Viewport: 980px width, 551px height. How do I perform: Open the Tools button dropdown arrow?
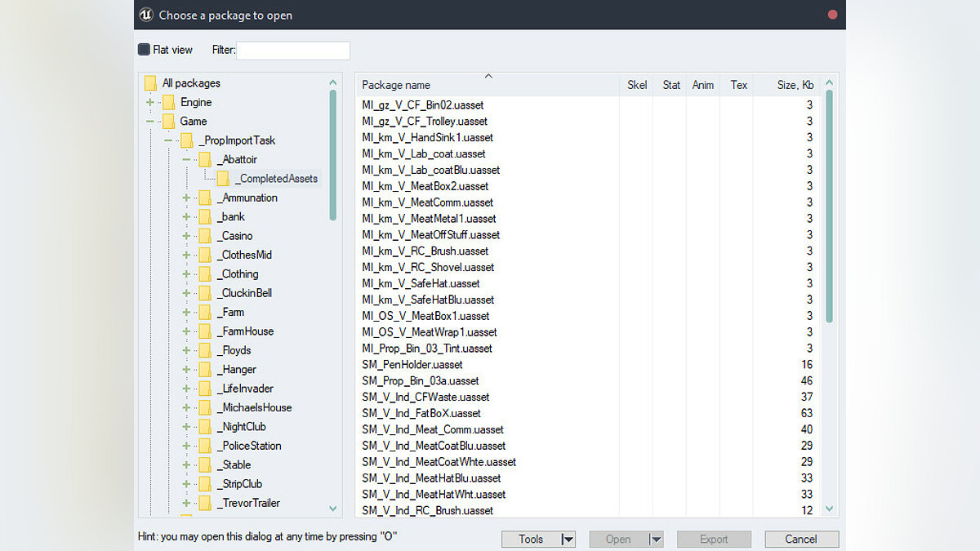tap(568, 540)
